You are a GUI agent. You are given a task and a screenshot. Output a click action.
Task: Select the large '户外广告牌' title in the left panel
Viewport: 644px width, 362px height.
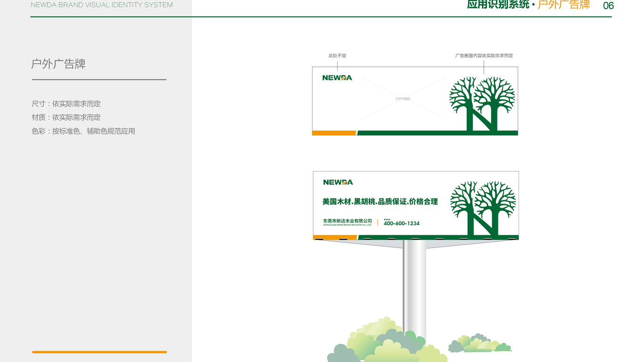[x=58, y=64]
